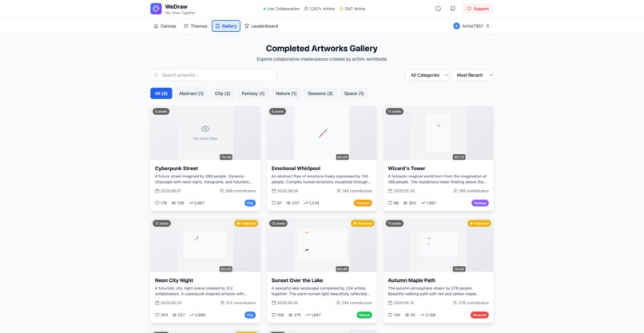
Task: Click the Abstract tag on Emotional Whirlpool
Action: click(x=363, y=203)
